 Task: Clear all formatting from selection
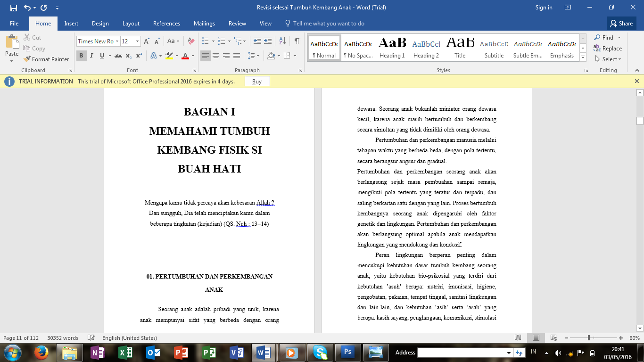pyautogui.click(x=190, y=41)
